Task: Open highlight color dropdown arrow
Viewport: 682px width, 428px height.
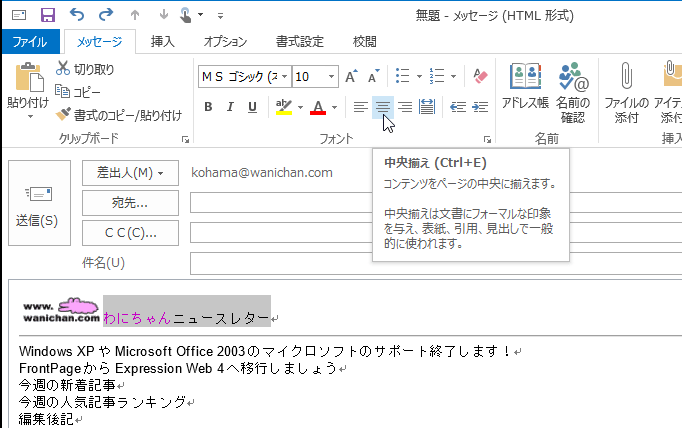Action: coord(300,107)
